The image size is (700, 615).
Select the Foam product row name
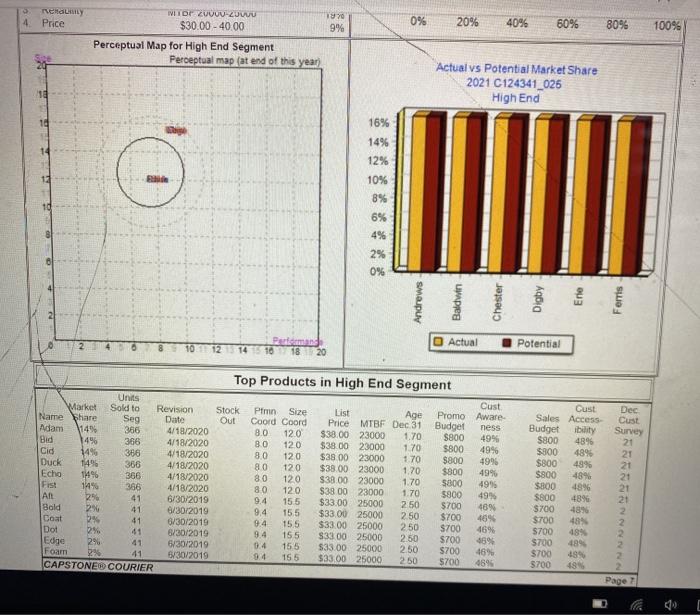55,551
